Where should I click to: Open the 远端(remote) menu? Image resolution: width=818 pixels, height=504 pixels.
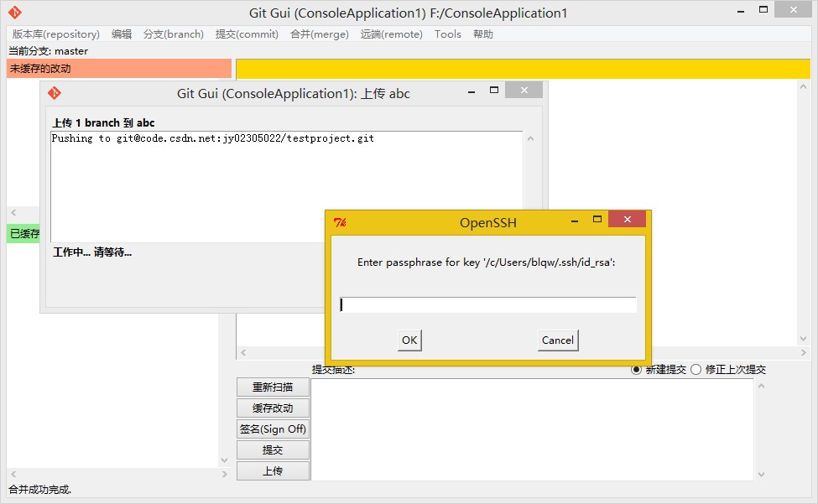tap(391, 34)
